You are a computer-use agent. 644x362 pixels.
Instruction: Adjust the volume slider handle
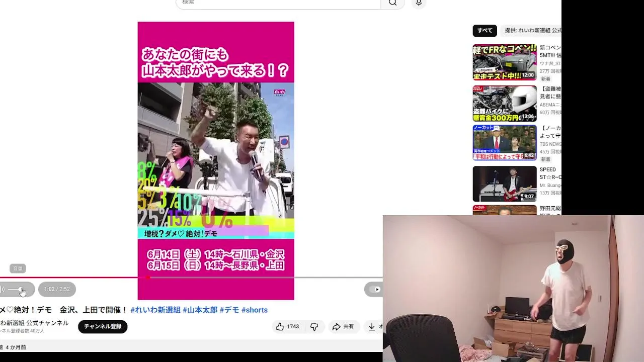pos(21,290)
